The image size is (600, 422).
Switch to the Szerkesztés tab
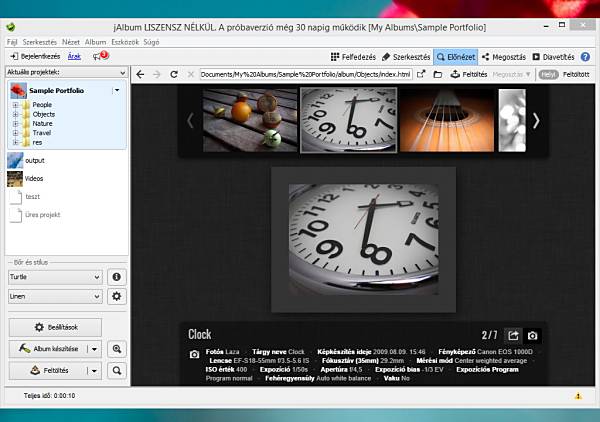405,57
